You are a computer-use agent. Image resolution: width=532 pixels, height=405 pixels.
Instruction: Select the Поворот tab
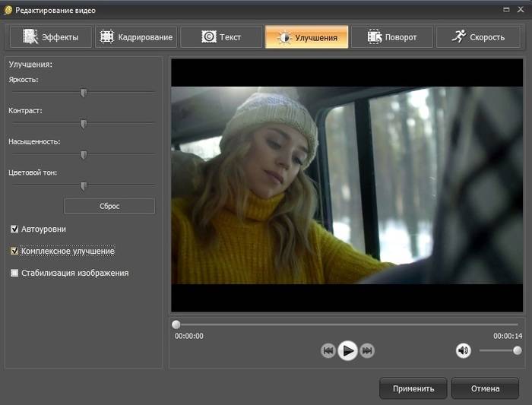pos(391,37)
